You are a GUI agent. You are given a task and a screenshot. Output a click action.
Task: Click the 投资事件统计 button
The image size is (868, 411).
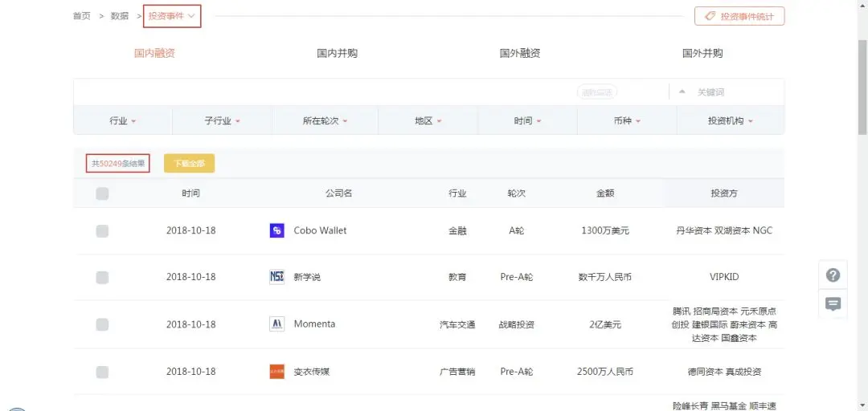pos(739,16)
